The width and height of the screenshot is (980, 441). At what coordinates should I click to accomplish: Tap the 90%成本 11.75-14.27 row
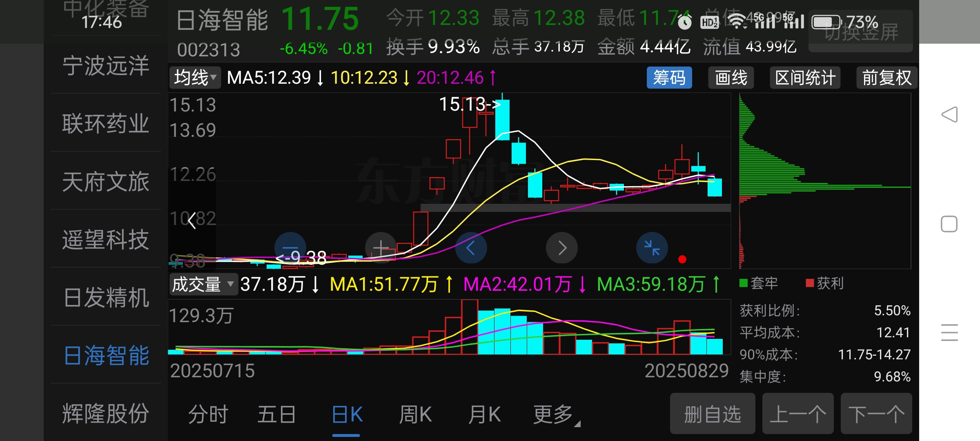point(825,354)
